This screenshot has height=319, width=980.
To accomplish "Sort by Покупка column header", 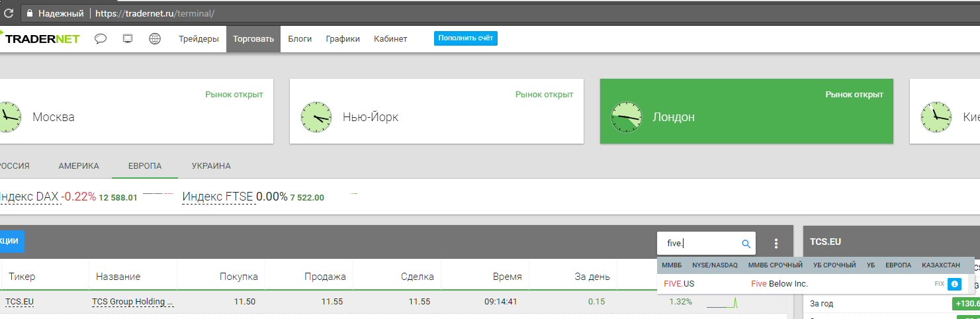I will 238,277.
